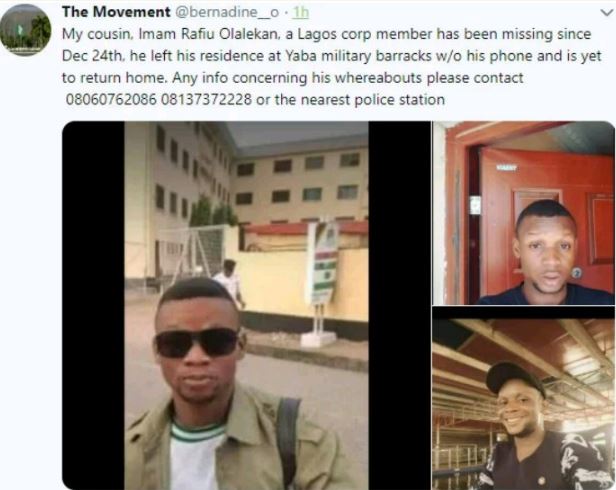
Task: Open the tweet options chevron
Action: point(607,13)
